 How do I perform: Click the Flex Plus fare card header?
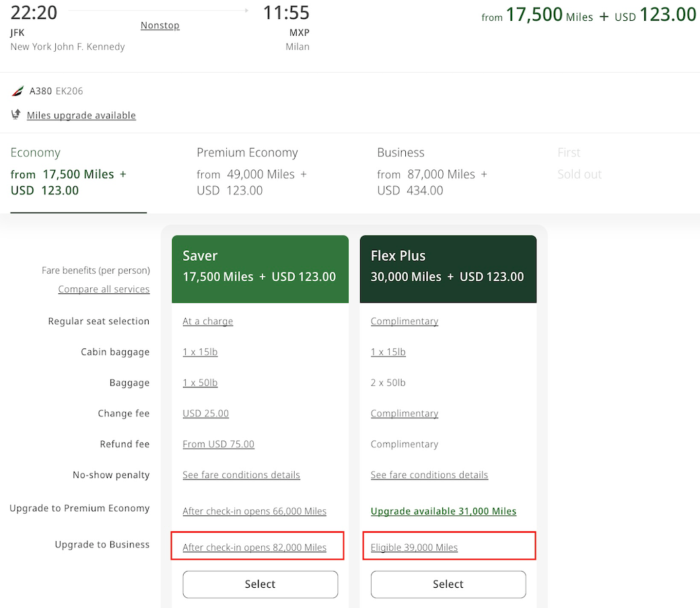point(448,267)
